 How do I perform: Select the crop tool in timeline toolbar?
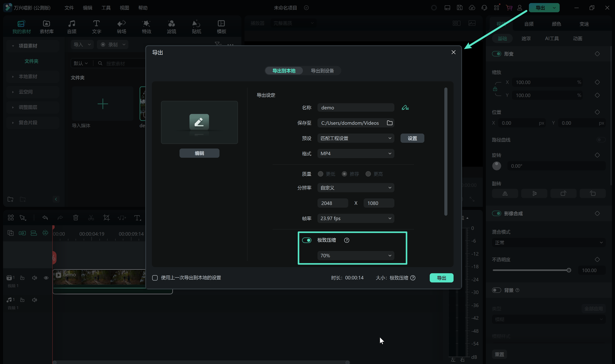click(106, 218)
